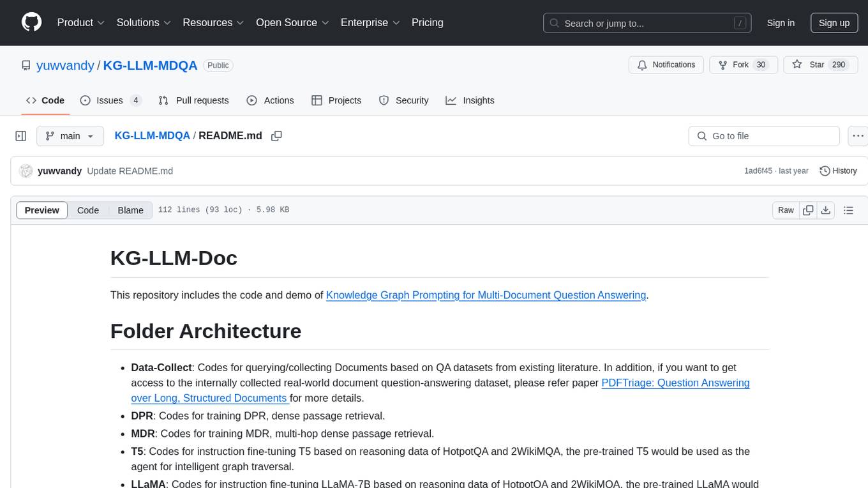Open the Pricing page
The image size is (868, 488).
[x=428, y=22]
